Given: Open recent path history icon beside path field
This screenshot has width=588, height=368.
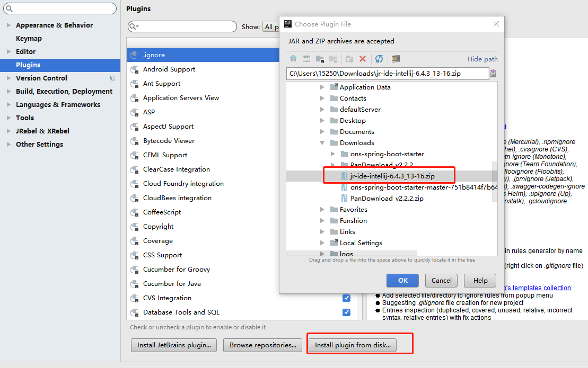Looking at the screenshot, I should [494, 73].
